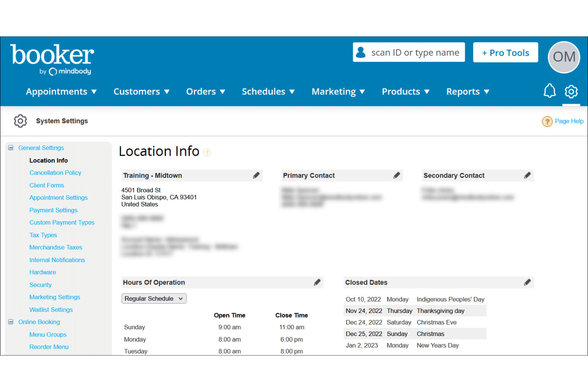The image size is (588, 392).
Task: Click the help icon beside Location Info heading
Action: tap(207, 152)
